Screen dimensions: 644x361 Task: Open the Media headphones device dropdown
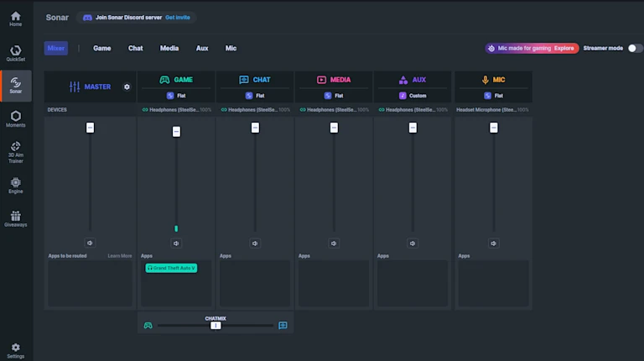334,110
